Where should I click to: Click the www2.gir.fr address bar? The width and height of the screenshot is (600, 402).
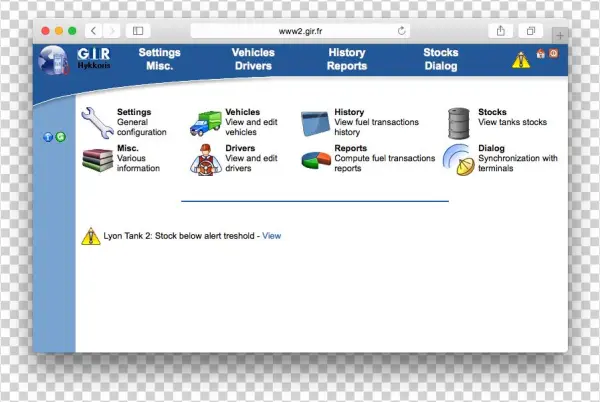(x=300, y=31)
